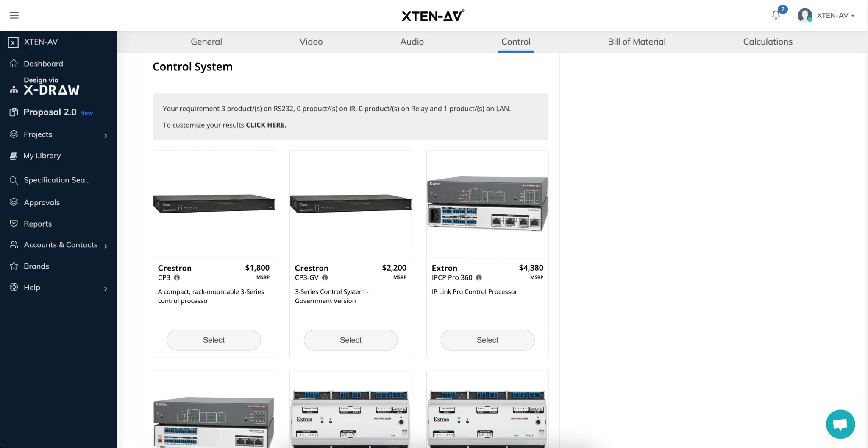
Task: Open the XTEN-AV user account dropdown
Action: (x=826, y=16)
